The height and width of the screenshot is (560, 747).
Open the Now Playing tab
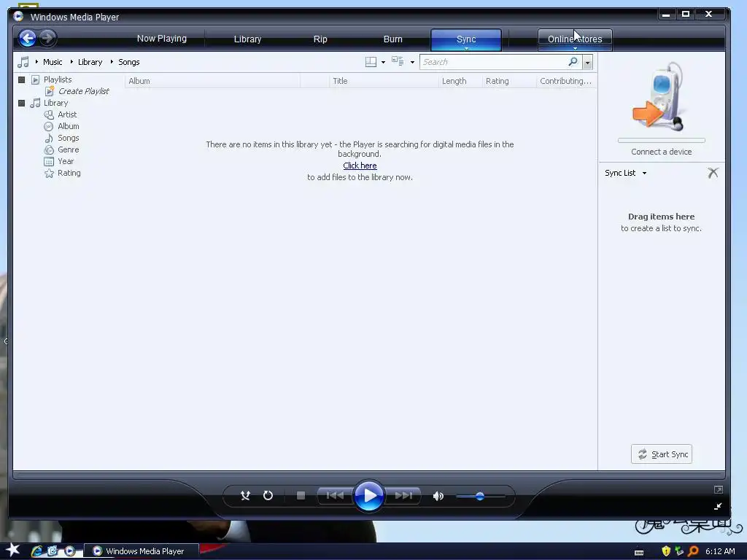(161, 39)
